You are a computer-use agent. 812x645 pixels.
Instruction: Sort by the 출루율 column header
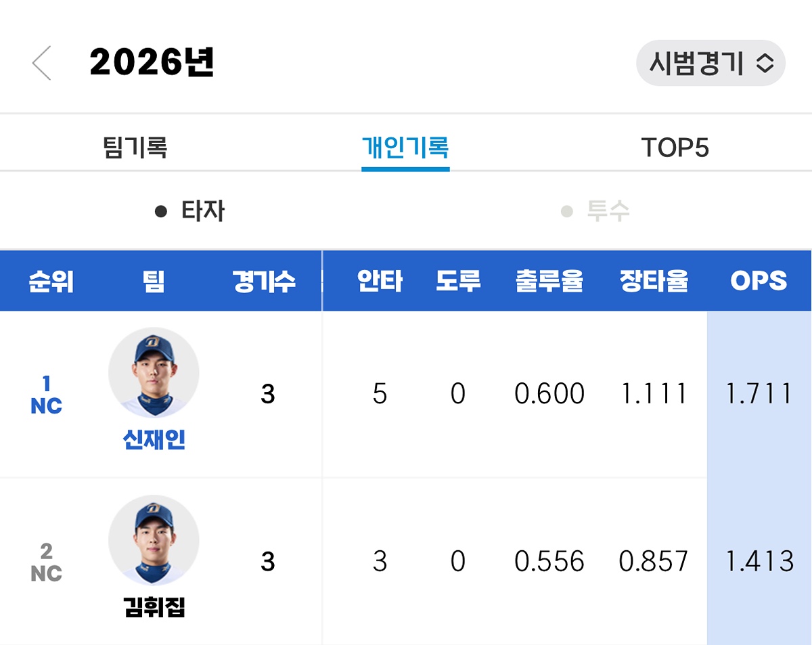coord(549,281)
